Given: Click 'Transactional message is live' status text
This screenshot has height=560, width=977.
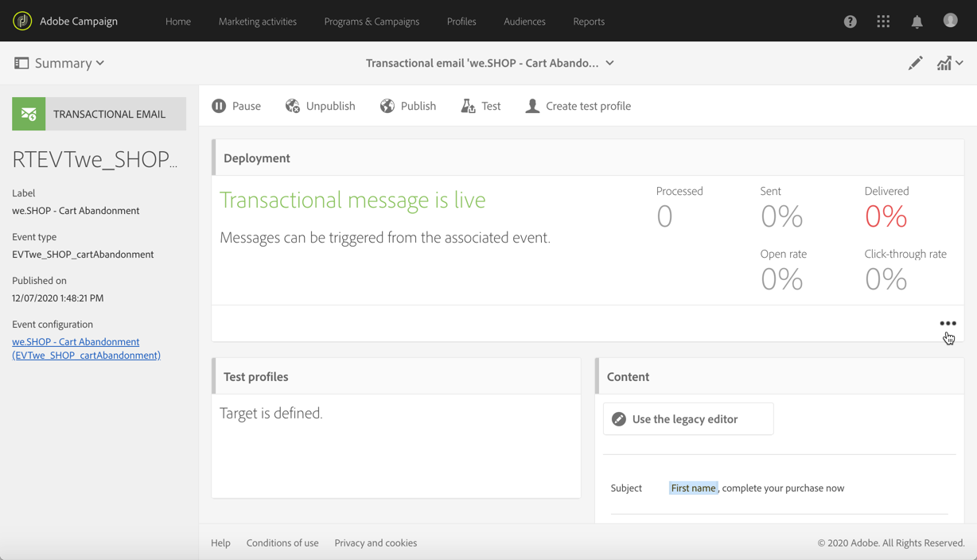Looking at the screenshot, I should 352,200.
